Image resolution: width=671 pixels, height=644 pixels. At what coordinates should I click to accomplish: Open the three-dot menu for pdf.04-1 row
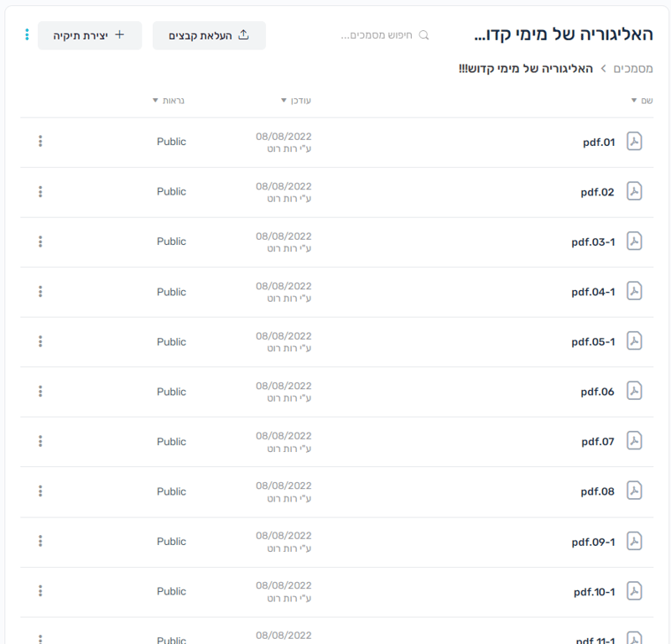point(40,292)
